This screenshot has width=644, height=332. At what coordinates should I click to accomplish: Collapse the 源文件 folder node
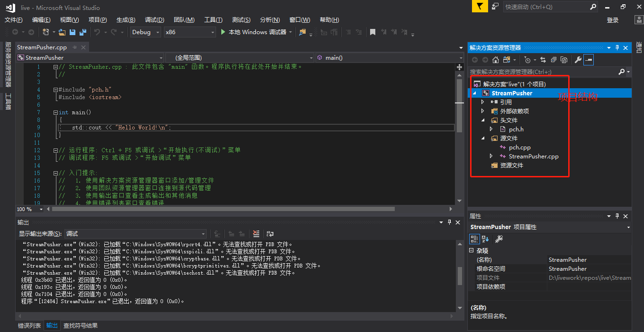483,138
